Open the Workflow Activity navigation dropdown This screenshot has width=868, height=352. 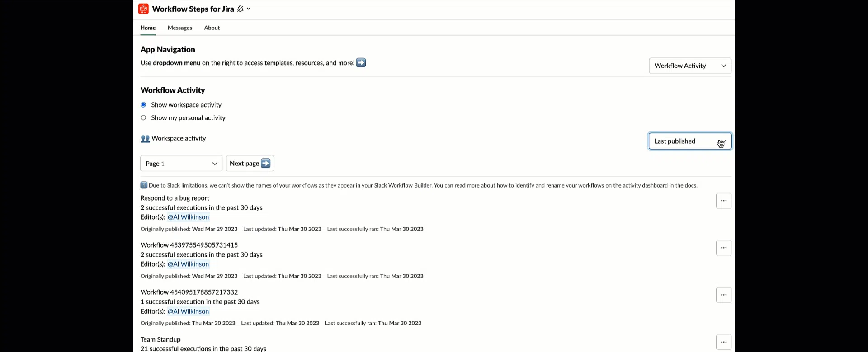(690, 66)
